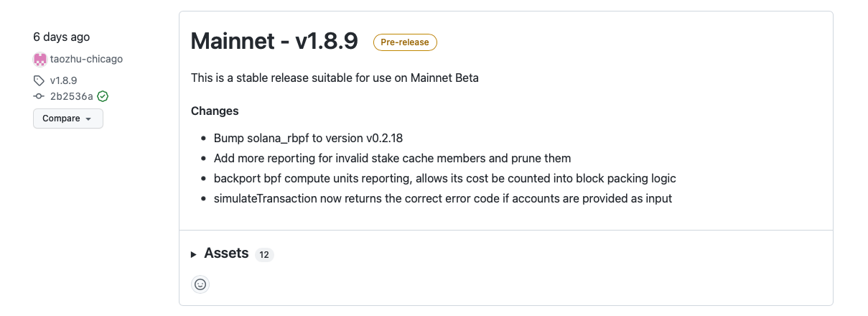This screenshot has height=316, width=868.
Task: Open commit 2b2536a link
Action: [x=72, y=96]
